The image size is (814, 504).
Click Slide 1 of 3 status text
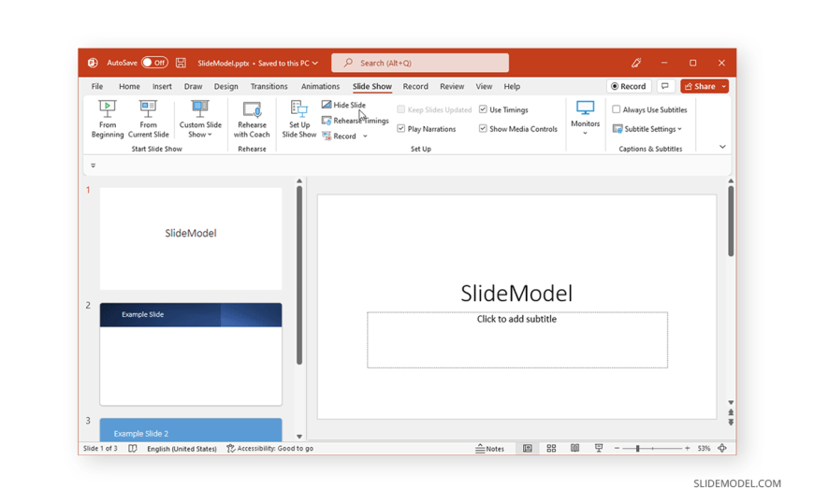[100, 449]
